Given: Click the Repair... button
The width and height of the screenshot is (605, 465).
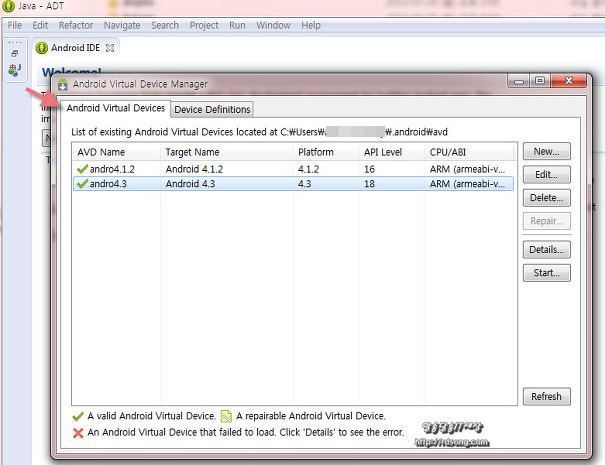Looking at the screenshot, I should click(x=546, y=221).
